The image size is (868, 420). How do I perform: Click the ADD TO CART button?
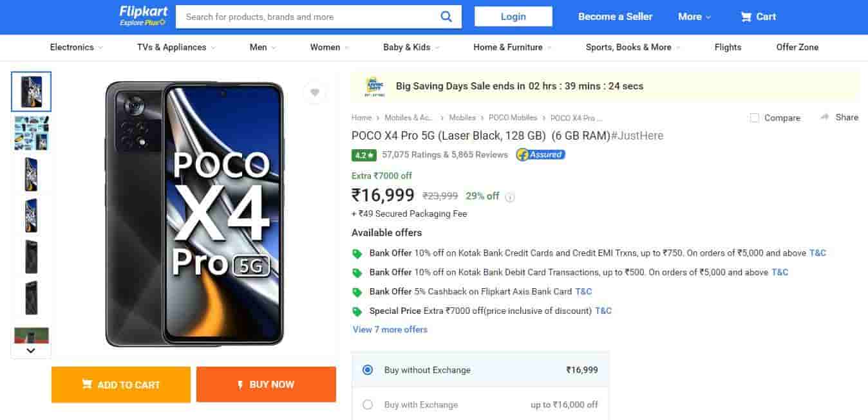tap(120, 384)
